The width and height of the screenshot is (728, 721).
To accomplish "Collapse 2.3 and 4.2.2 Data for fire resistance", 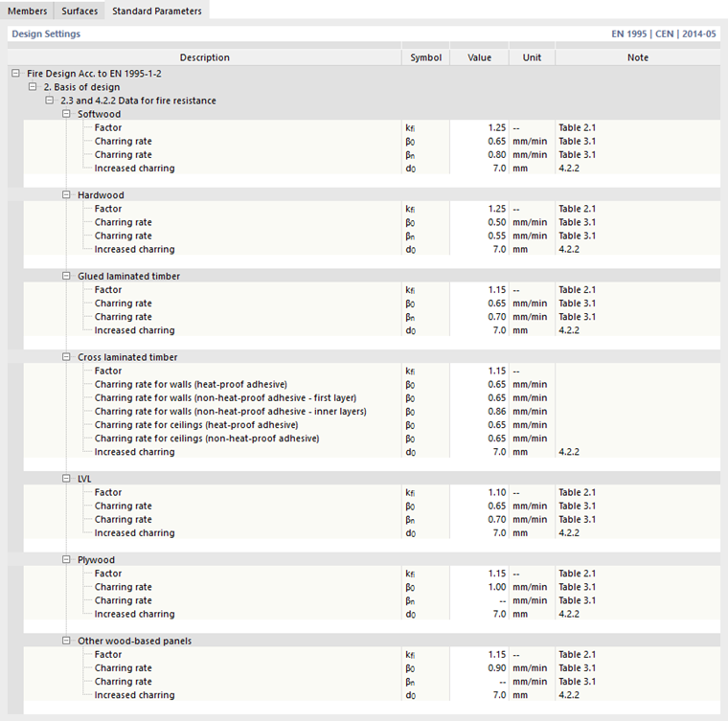I will pyautogui.click(x=49, y=101).
